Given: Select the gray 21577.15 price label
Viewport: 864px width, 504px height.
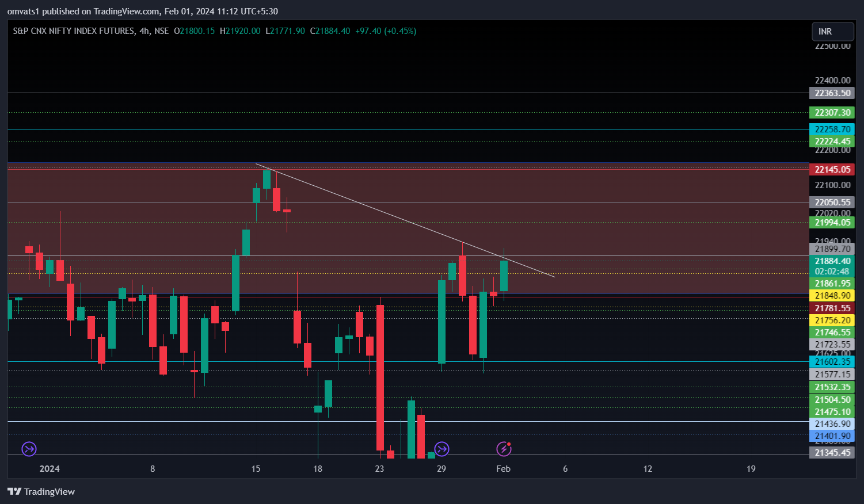Looking at the screenshot, I should click(832, 375).
